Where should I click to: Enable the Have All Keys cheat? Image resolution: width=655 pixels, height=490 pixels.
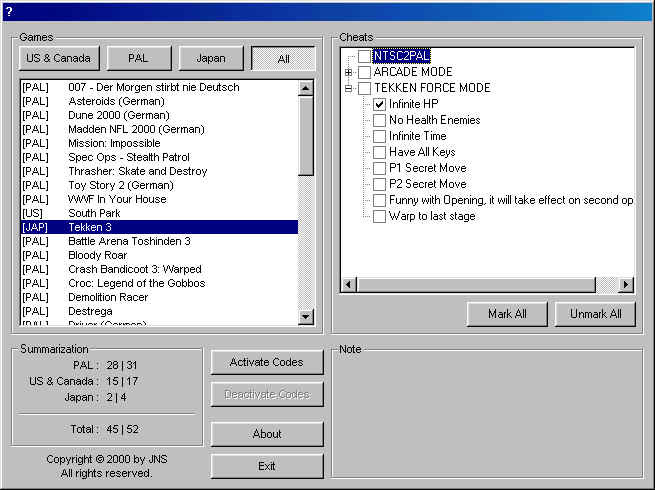(x=379, y=152)
